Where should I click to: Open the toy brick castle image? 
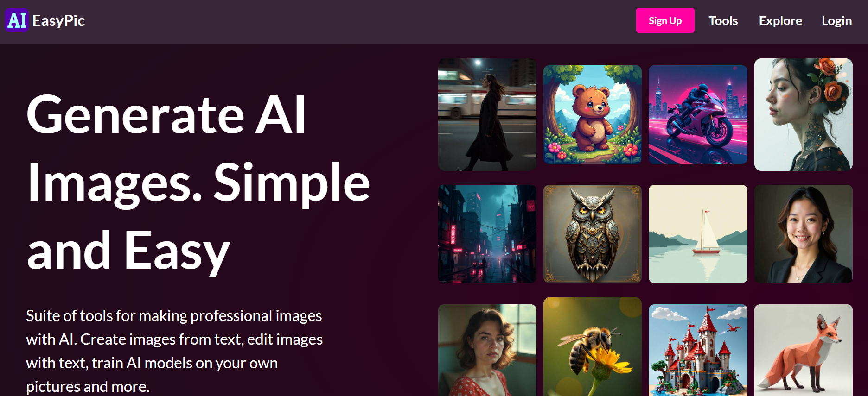coord(698,350)
